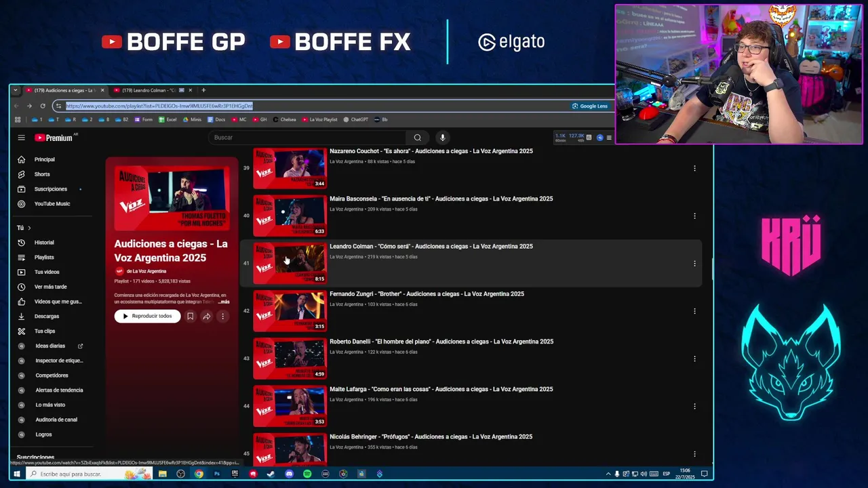Open Discord from the taskbar
Viewport: 868px width, 488px height.
[x=289, y=474]
